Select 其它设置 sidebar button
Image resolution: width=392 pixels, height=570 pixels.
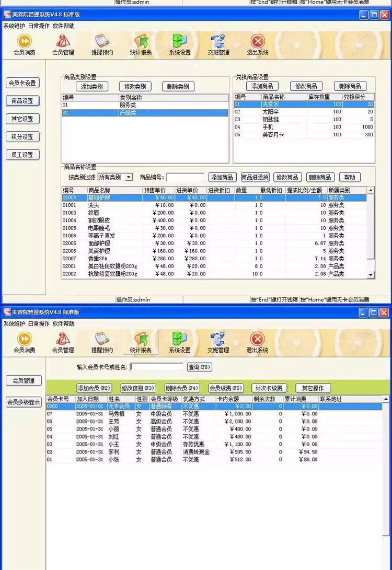point(22,119)
